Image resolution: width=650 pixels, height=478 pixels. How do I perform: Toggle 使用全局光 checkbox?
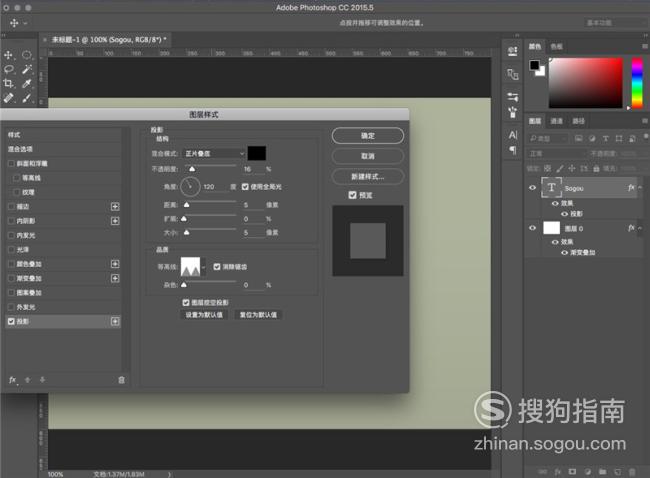point(245,187)
